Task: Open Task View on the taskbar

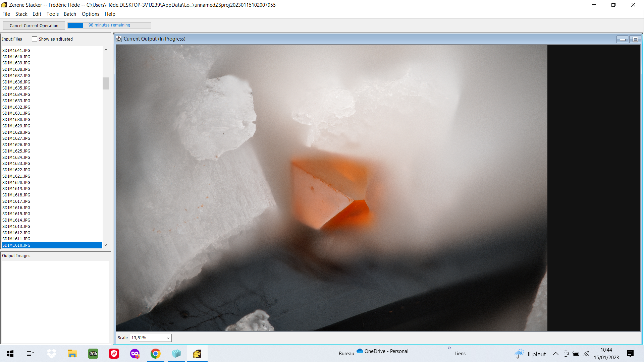Action: pyautogui.click(x=30, y=354)
